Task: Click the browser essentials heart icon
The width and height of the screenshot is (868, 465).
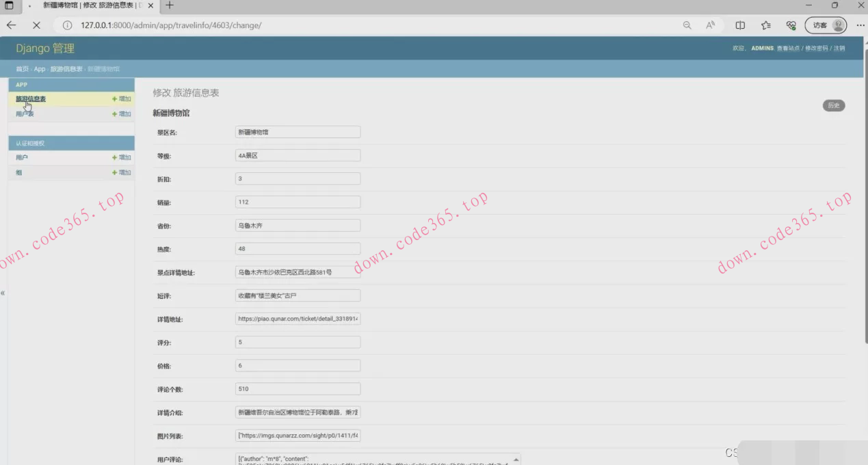Action: (791, 25)
